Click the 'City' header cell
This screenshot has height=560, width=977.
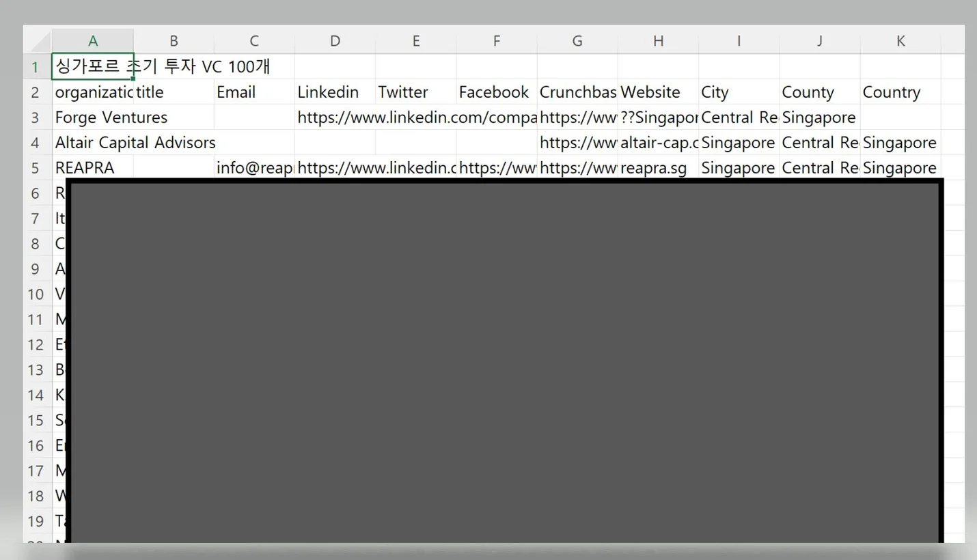[x=739, y=92]
